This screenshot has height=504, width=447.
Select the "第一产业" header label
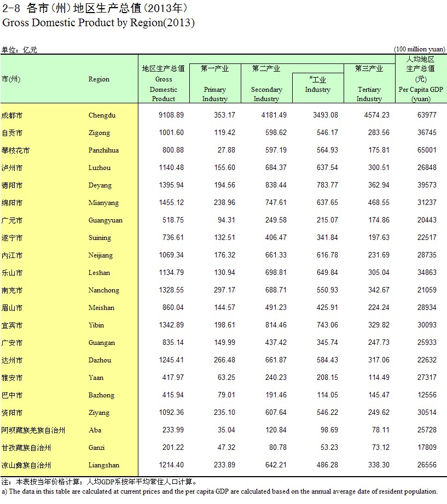click(x=214, y=68)
